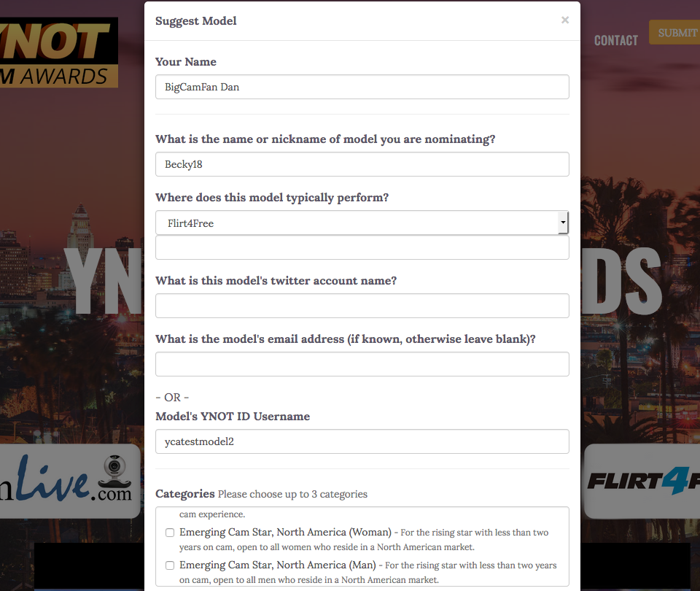Click the YNOT Cam Awards logo

tap(58, 53)
